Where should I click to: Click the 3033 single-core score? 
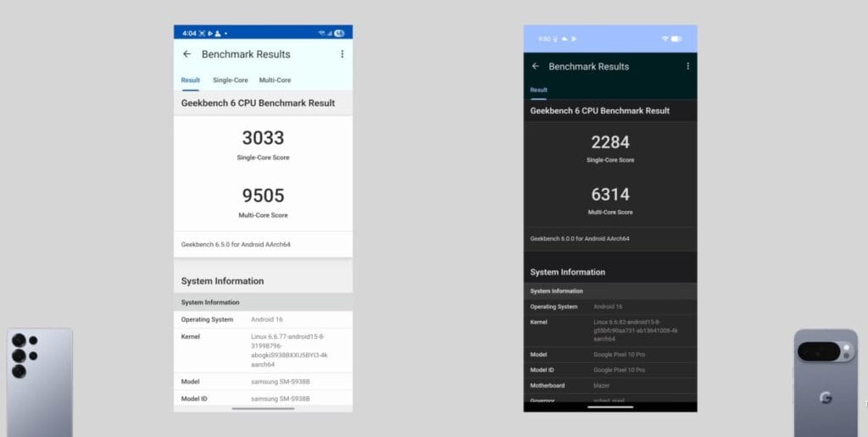pos(263,138)
